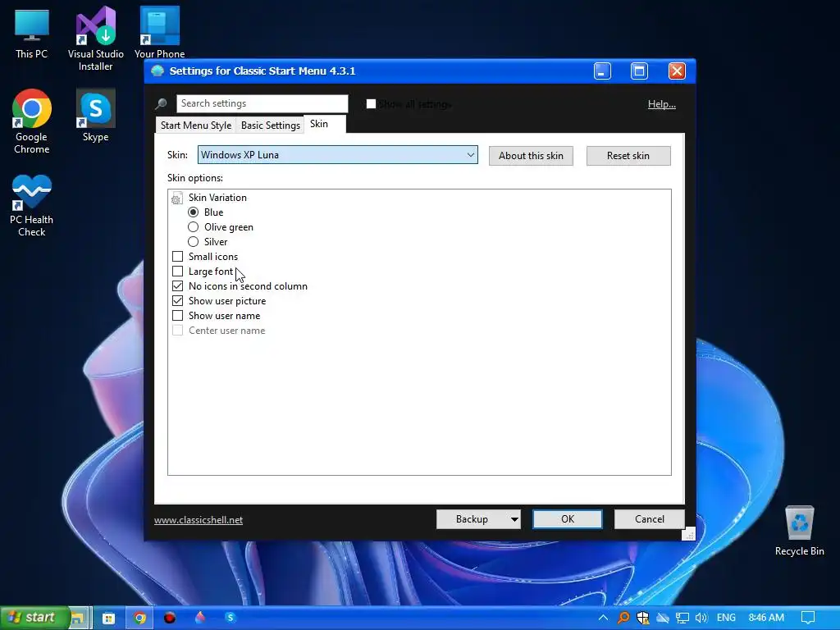Expand hidden tray icons chevron
Image resolution: width=840 pixels, height=630 pixels.
pos(603,618)
